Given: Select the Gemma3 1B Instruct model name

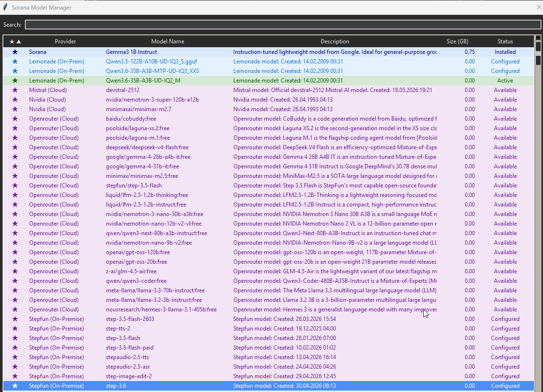Looking at the screenshot, I should [131, 52].
